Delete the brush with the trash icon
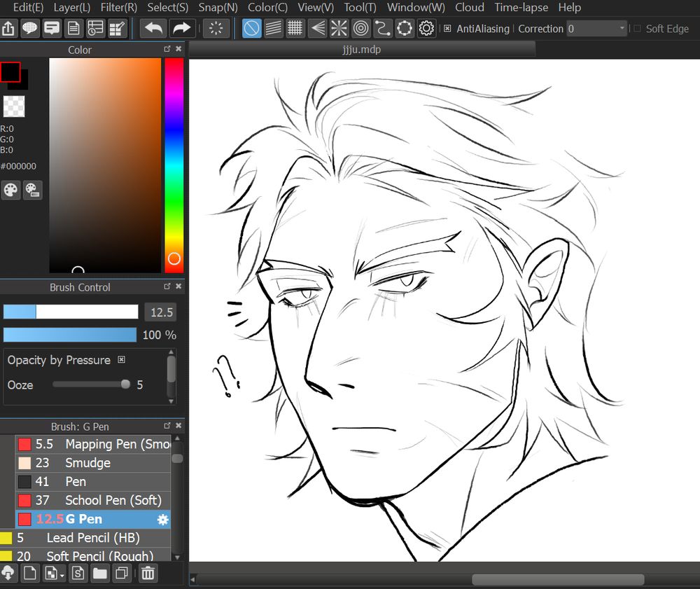This screenshot has height=589, width=700. tap(148, 574)
